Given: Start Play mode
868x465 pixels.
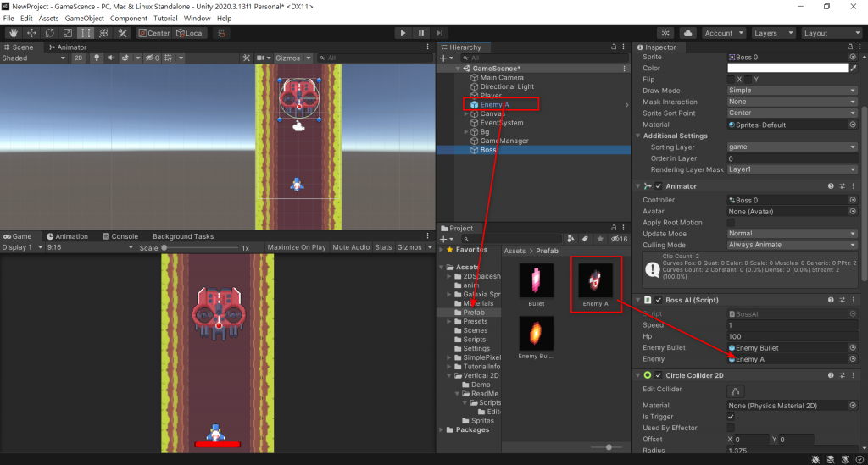Looking at the screenshot, I should [x=403, y=33].
